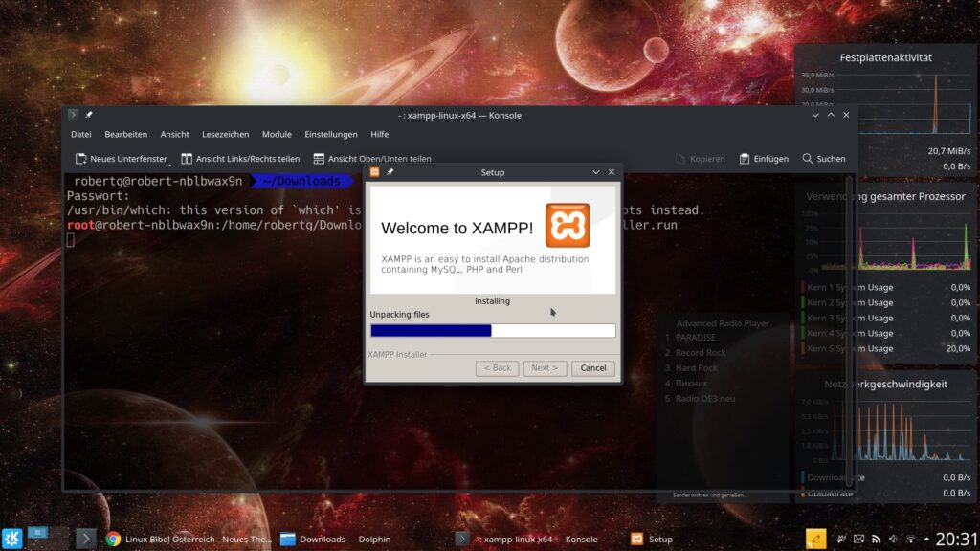Image resolution: width=980 pixels, height=551 pixels.
Task: Click the yellow notes icon in system tray
Action: tap(815, 539)
